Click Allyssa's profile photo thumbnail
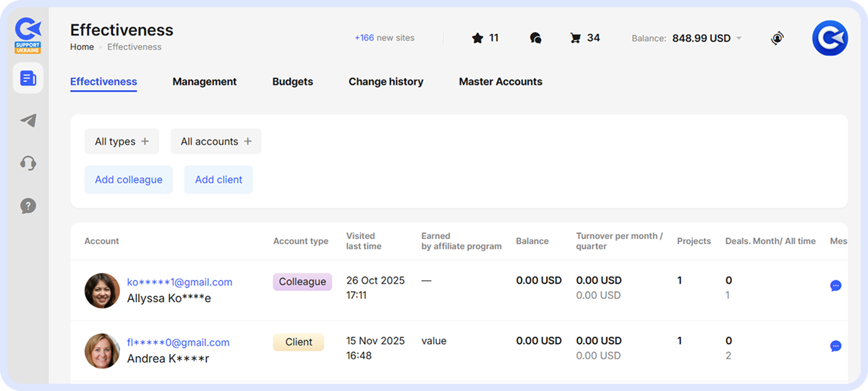 pyautogui.click(x=102, y=290)
